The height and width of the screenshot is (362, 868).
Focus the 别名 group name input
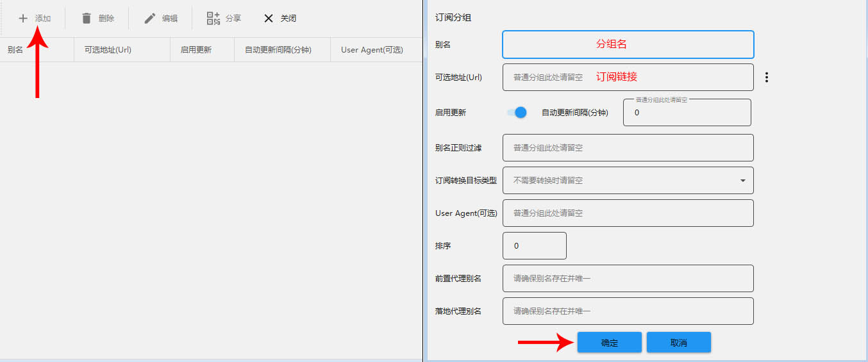click(628, 45)
